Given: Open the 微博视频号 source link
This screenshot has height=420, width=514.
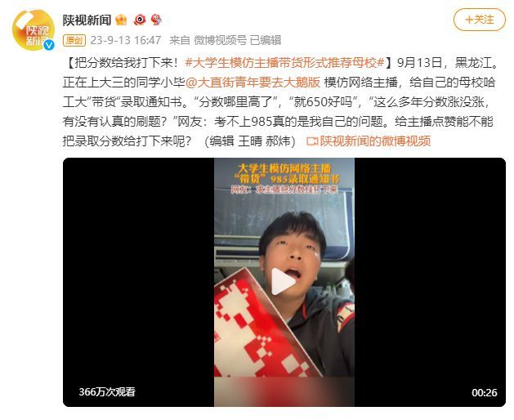Looking at the screenshot, I should 221,40.
